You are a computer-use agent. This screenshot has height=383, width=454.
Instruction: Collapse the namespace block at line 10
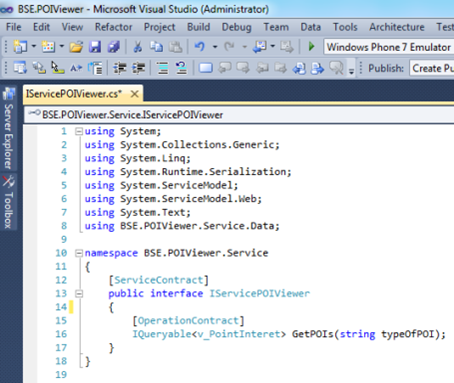pos(79,253)
